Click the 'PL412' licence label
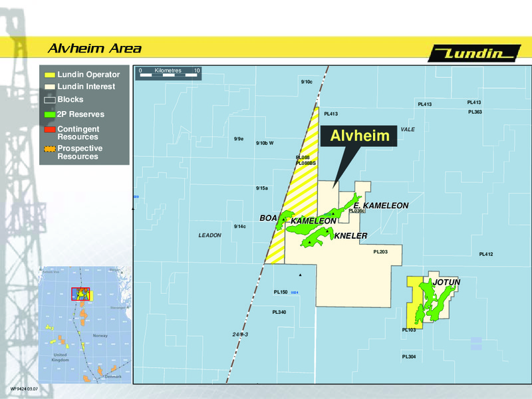The height and width of the screenshot is (399, 532). coord(486,254)
